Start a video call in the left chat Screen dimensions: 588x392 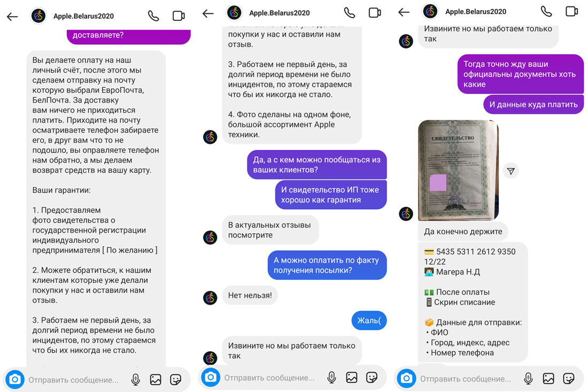pos(179,16)
